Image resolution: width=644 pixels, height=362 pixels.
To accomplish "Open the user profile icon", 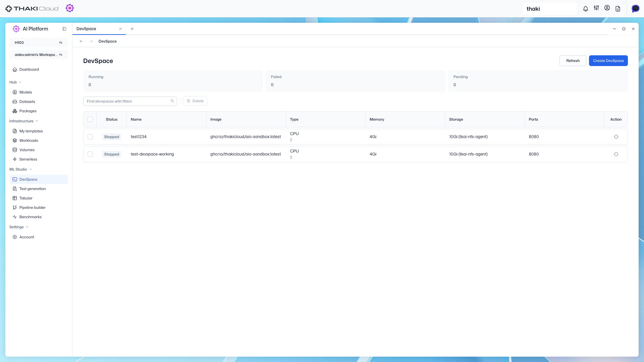I will click(607, 8).
